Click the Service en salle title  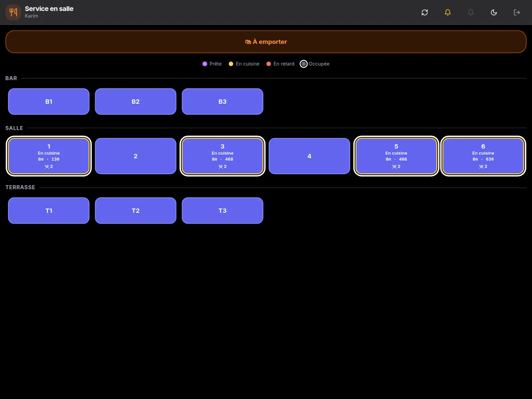(49, 9)
